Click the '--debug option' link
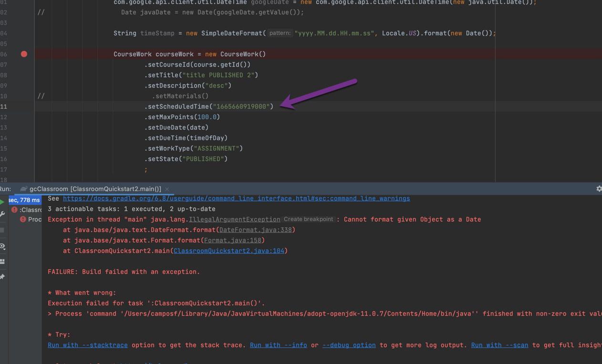Image resolution: width=602 pixels, height=364 pixels. 349,345
